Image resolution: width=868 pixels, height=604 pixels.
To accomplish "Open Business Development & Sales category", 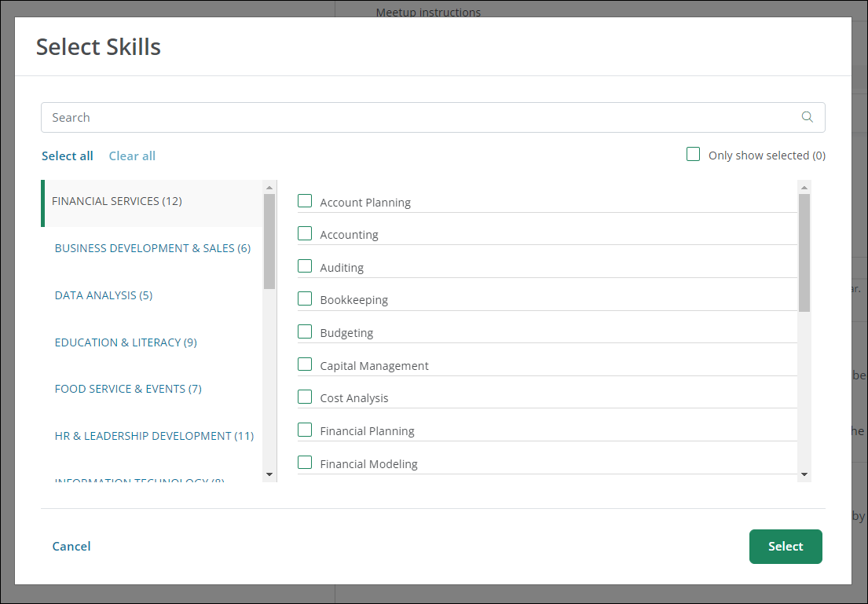I will pyautogui.click(x=152, y=248).
